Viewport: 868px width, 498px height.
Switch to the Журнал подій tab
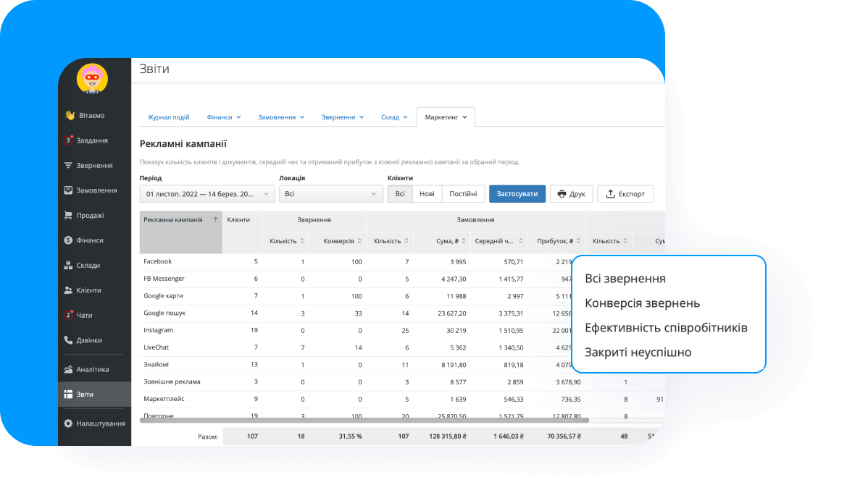coord(169,117)
